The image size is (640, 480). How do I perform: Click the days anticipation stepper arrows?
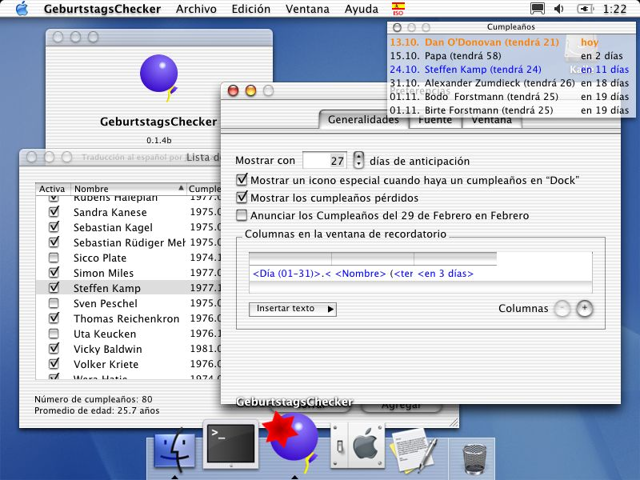(358, 160)
